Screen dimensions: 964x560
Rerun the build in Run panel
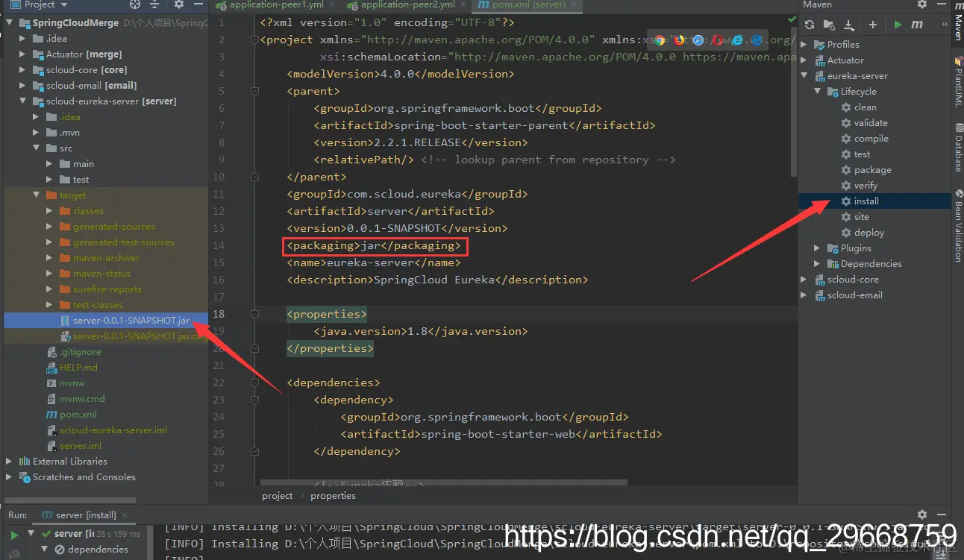tap(14, 534)
